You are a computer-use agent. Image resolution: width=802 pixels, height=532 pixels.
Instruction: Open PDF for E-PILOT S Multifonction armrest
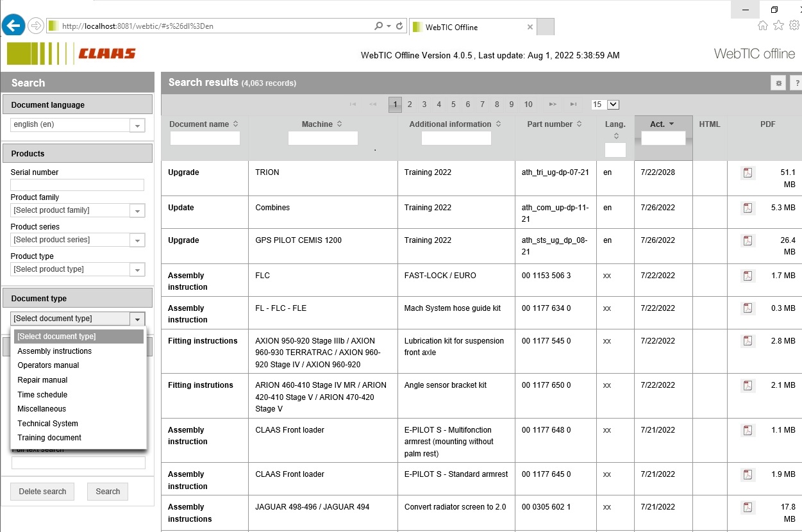click(x=748, y=430)
